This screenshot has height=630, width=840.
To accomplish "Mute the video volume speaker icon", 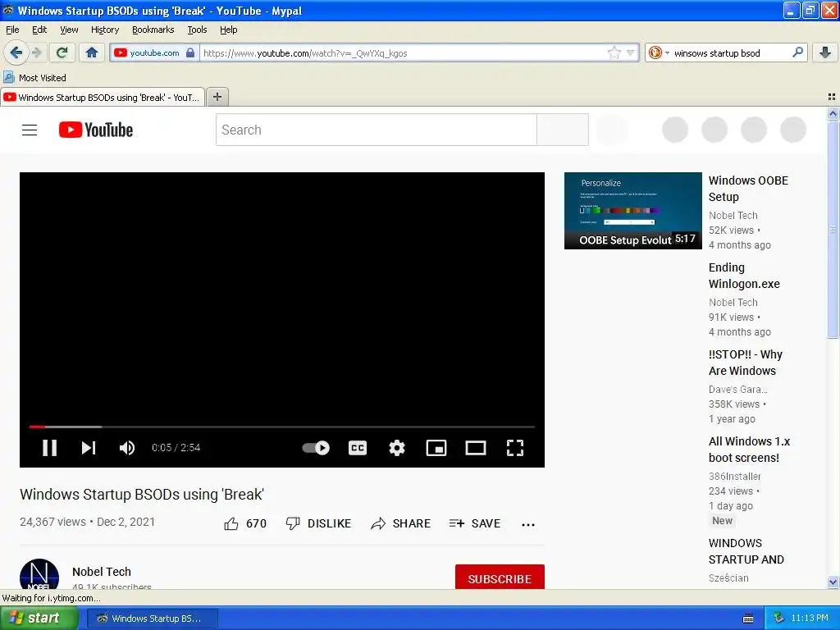I will point(127,448).
